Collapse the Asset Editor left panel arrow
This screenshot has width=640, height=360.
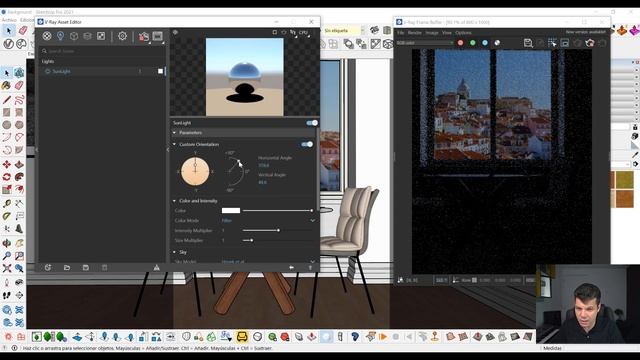[167, 150]
